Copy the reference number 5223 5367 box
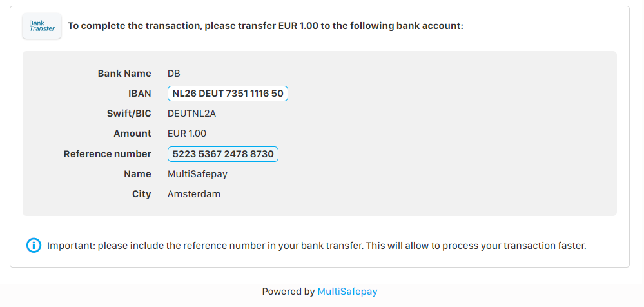Image resolution: width=644 pixels, height=307 pixels. pos(223,154)
